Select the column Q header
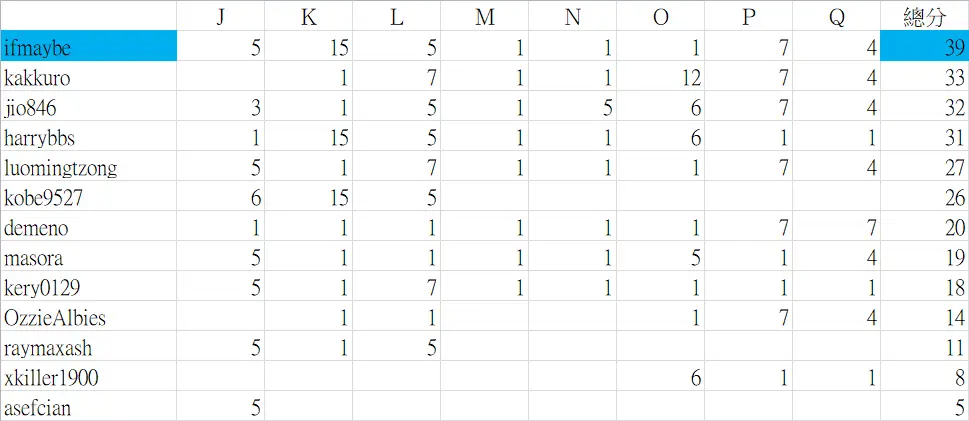 coord(837,17)
